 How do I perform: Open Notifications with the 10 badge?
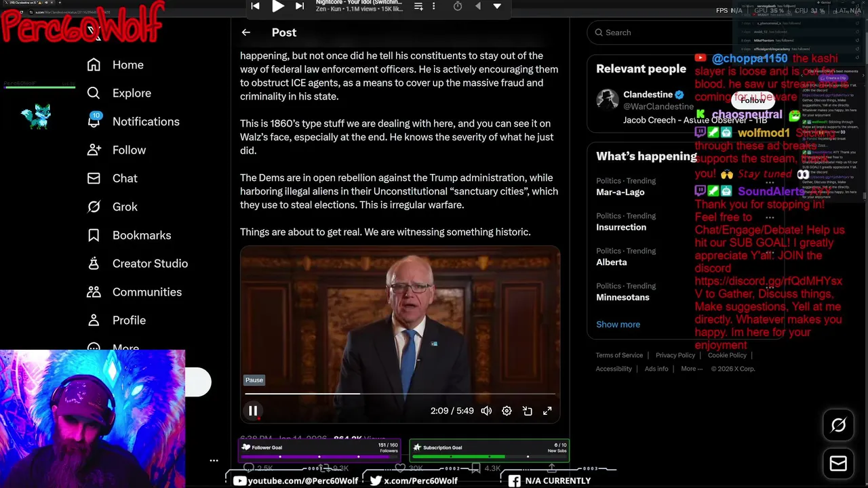(x=133, y=121)
